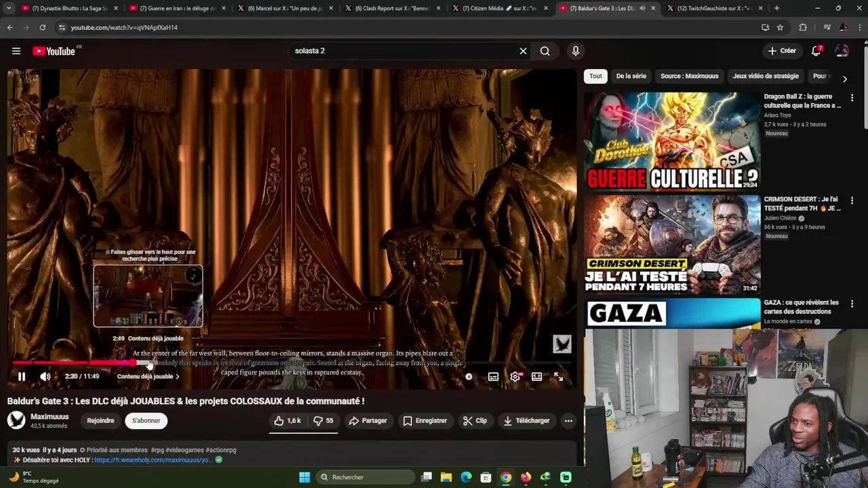The height and width of the screenshot is (488, 868).
Task: Open more actions menu below the video
Action: tap(568, 421)
